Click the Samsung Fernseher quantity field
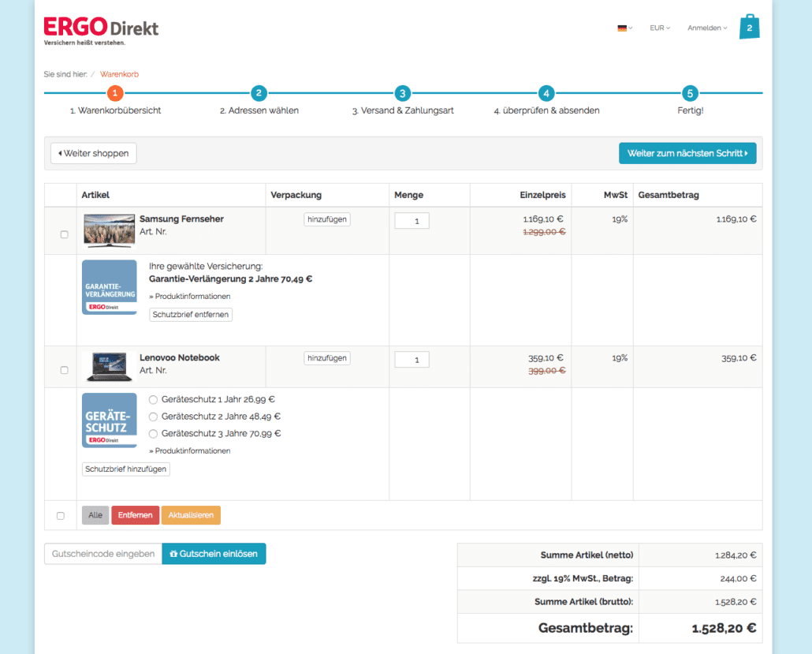This screenshot has width=812, height=654. pos(412,221)
